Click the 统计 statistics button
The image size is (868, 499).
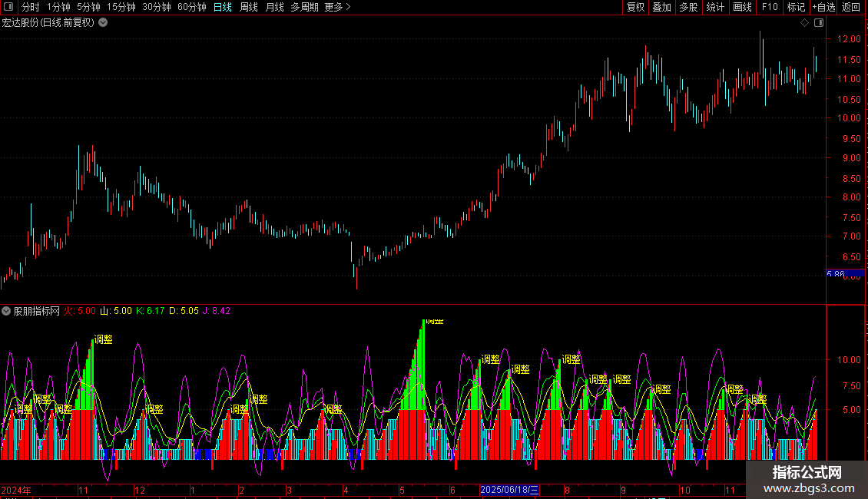715,7
